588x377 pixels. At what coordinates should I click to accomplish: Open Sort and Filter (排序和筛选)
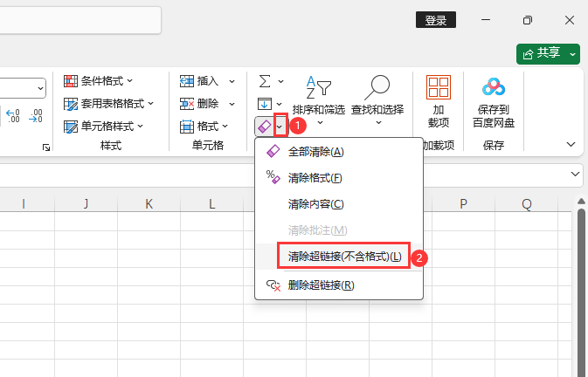point(319,100)
